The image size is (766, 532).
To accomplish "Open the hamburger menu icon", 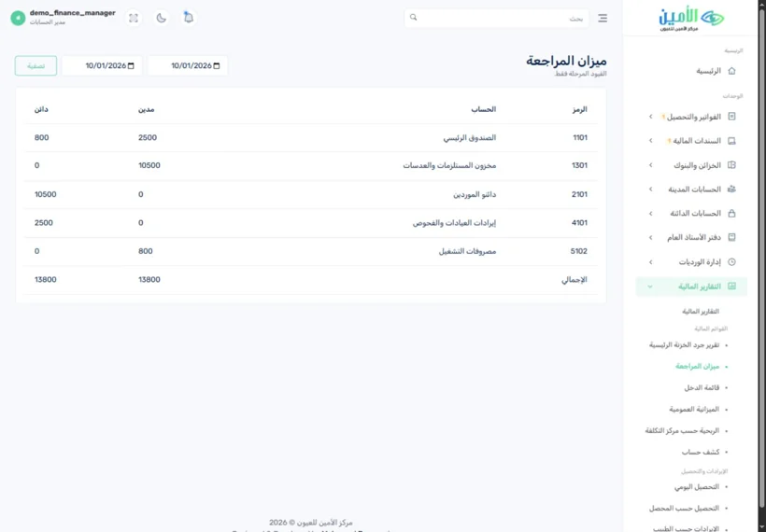I will pos(603,18).
